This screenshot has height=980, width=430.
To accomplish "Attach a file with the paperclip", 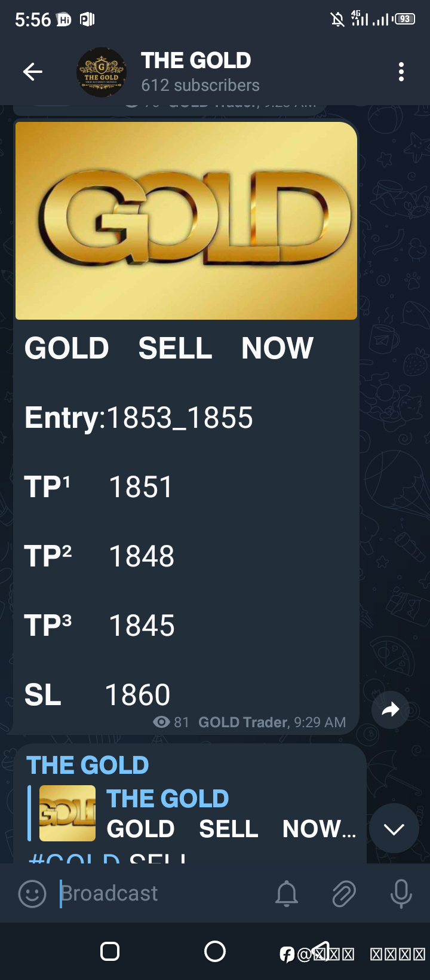I will (344, 894).
